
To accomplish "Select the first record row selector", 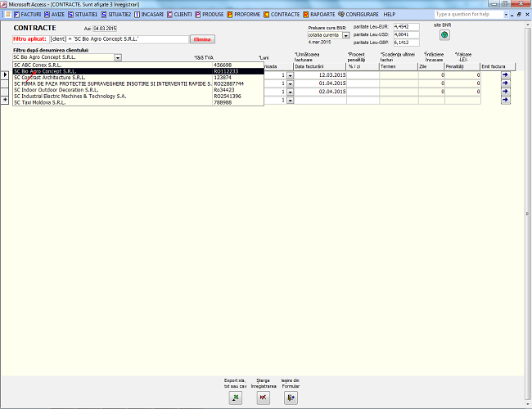I will tap(5, 74).
